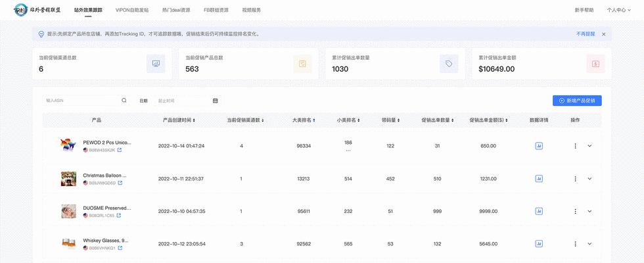Select the 大类排名 value 13213
This screenshot has height=263, width=644.
pos(304,179)
